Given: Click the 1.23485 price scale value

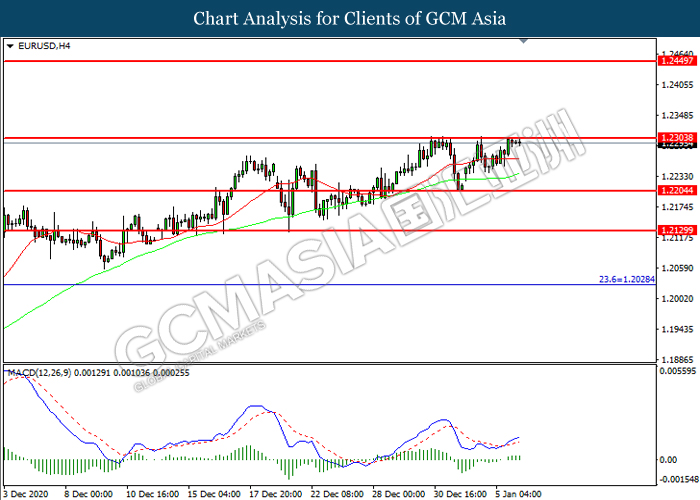Looking at the screenshot, I should (x=677, y=116).
